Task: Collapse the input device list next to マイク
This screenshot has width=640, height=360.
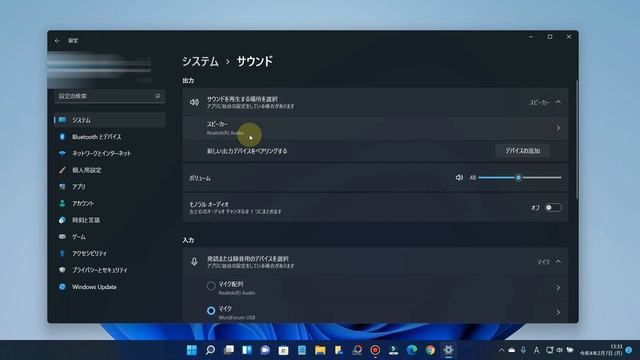Action: (x=558, y=262)
